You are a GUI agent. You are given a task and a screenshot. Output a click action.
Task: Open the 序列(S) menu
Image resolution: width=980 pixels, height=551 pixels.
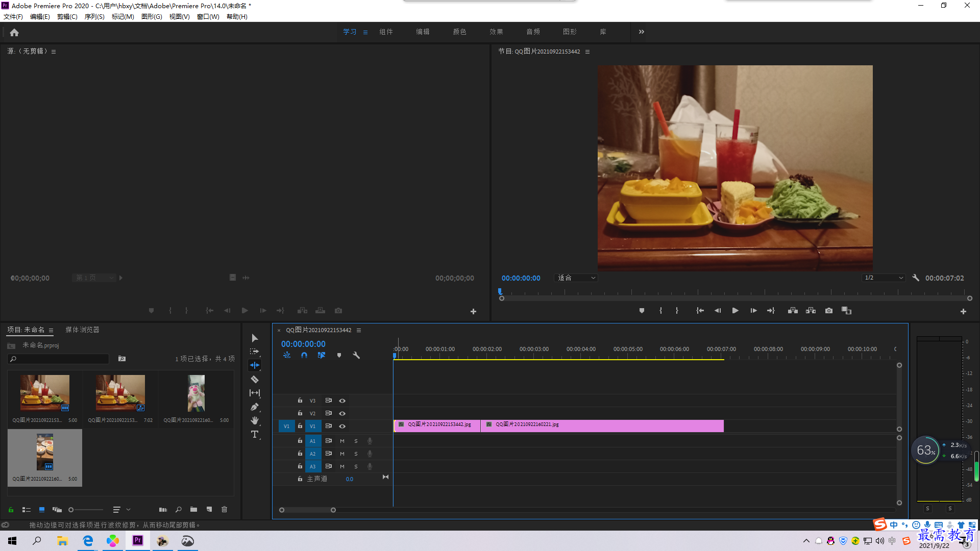[x=94, y=17]
